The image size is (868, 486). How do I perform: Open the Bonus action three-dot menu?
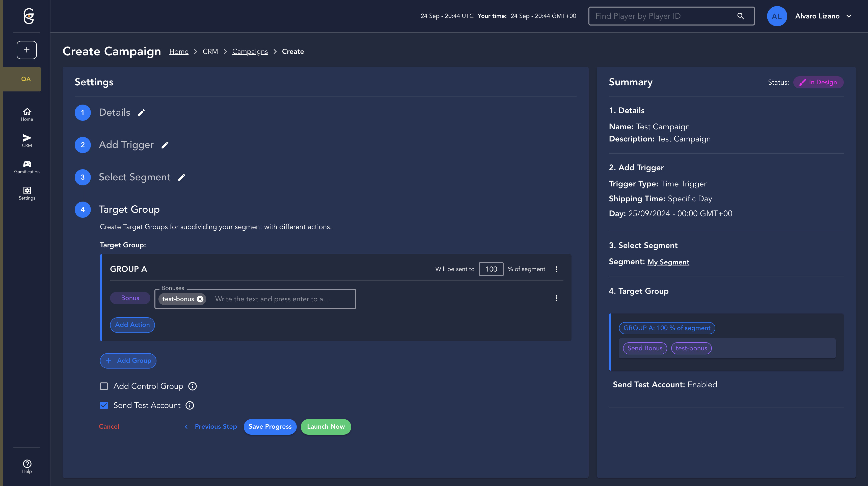click(x=556, y=298)
